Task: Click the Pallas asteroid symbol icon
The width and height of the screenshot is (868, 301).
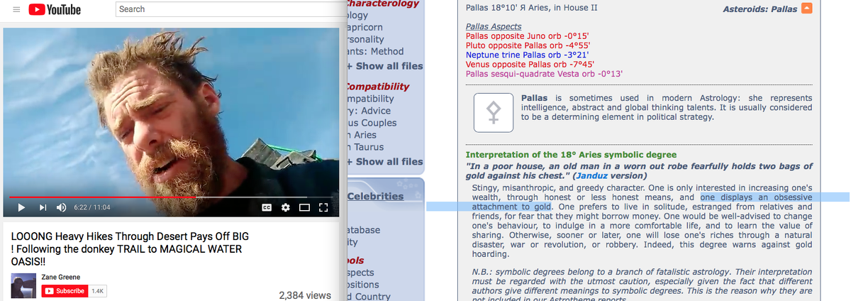Action: coord(493,112)
